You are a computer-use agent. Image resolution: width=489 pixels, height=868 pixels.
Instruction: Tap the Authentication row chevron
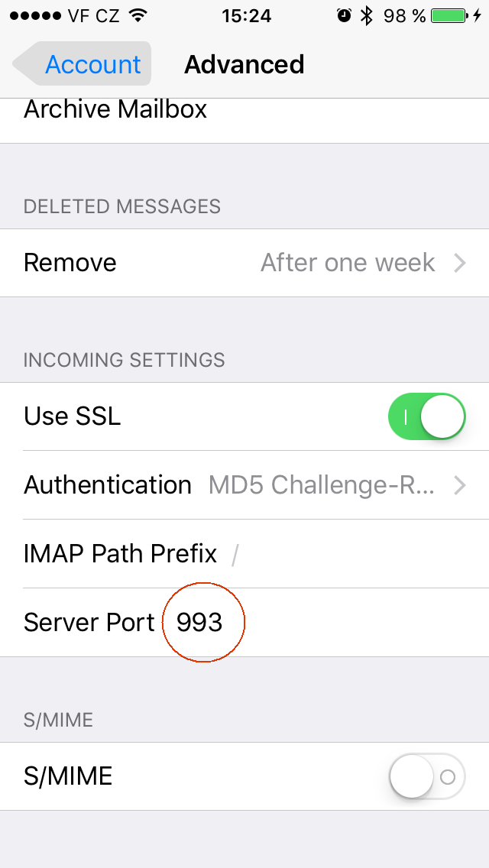pos(460,485)
